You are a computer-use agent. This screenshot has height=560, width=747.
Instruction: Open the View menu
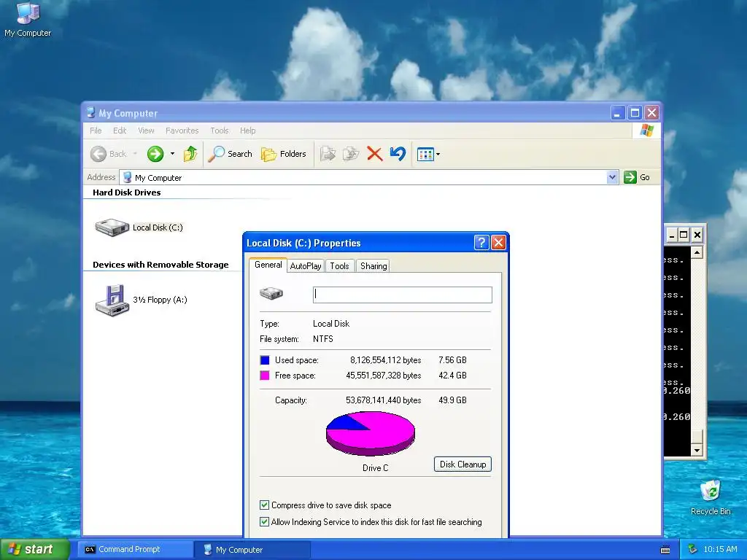[146, 131]
